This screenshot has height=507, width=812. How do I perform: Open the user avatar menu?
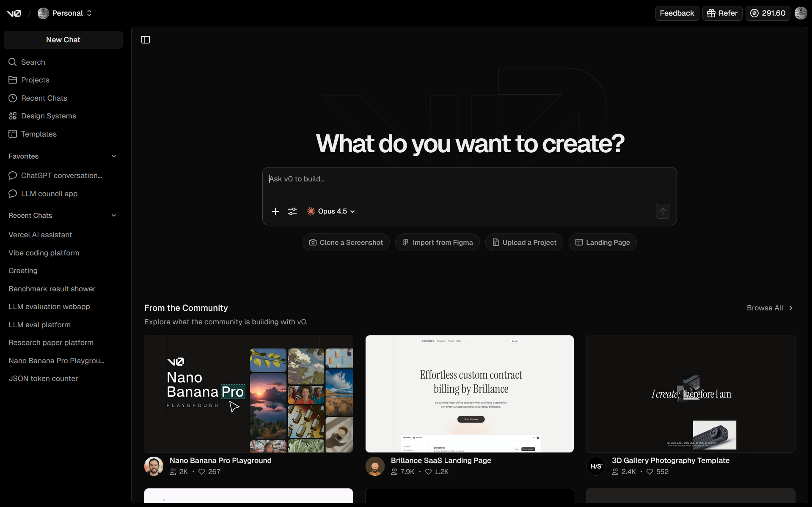pos(801,13)
